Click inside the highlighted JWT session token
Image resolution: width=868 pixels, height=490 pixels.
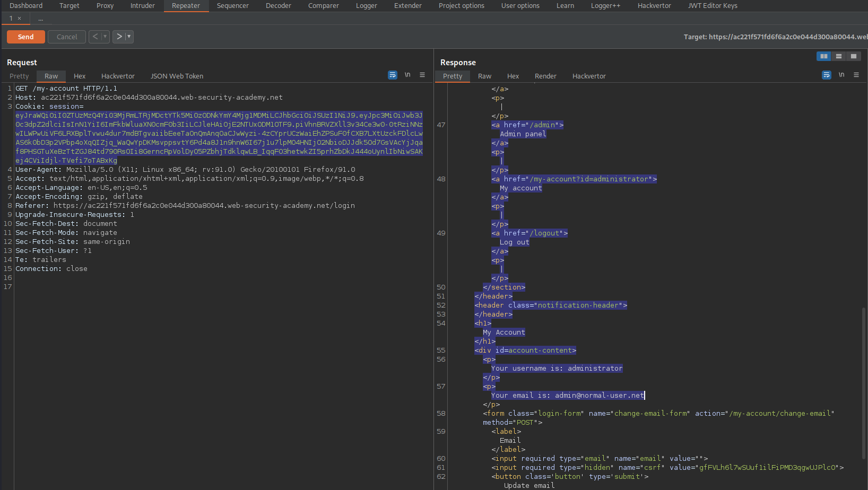click(219, 138)
